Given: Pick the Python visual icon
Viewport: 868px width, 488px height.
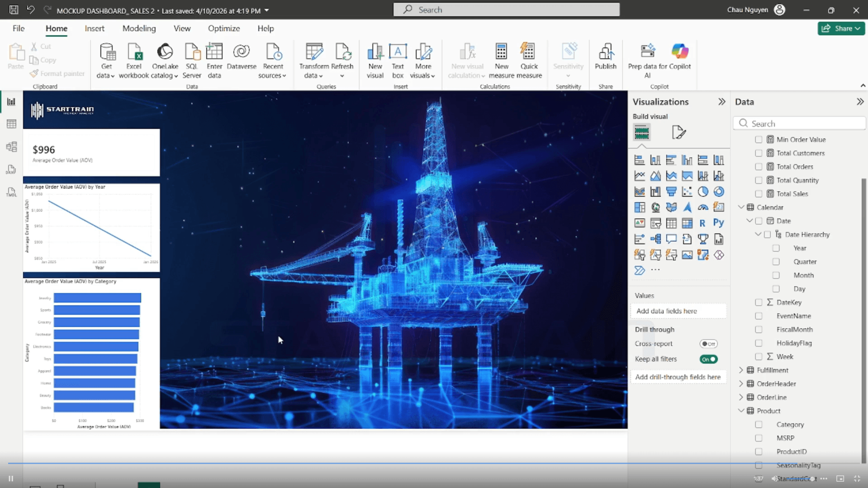Looking at the screenshot, I should click(x=718, y=223).
